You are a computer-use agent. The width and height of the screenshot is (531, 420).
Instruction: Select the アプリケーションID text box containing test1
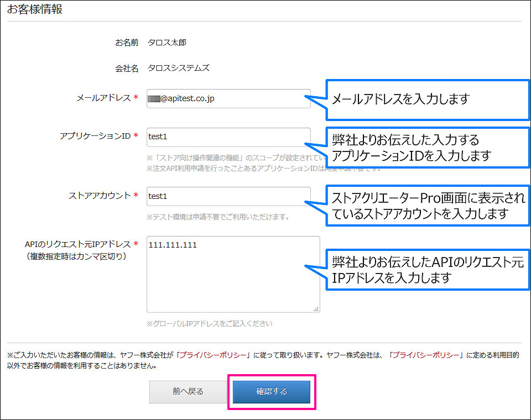(x=228, y=136)
